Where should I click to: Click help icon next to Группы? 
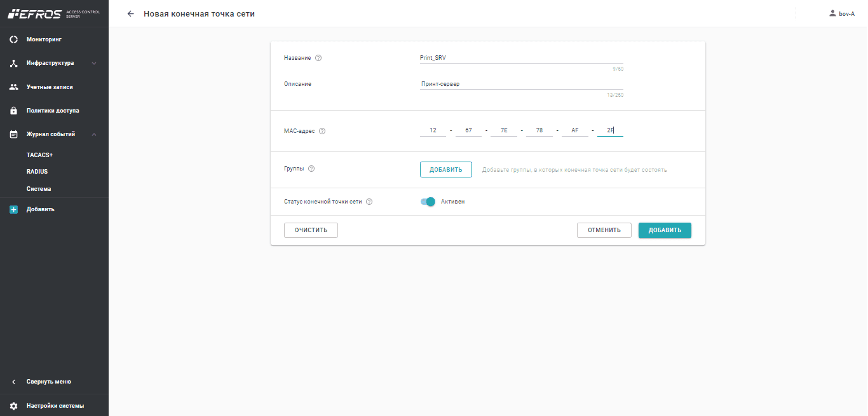[x=311, y=169]
